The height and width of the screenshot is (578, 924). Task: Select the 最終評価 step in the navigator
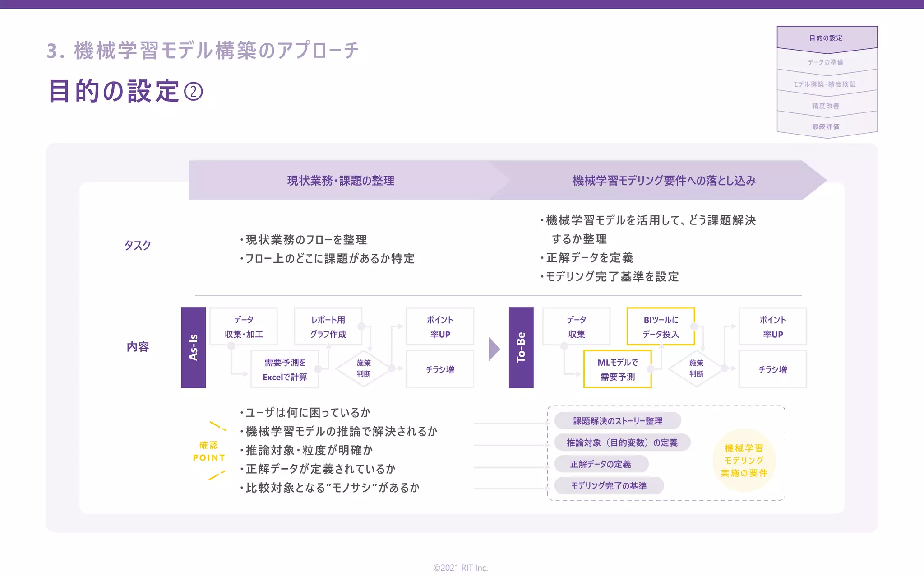(x=827, y=126)
